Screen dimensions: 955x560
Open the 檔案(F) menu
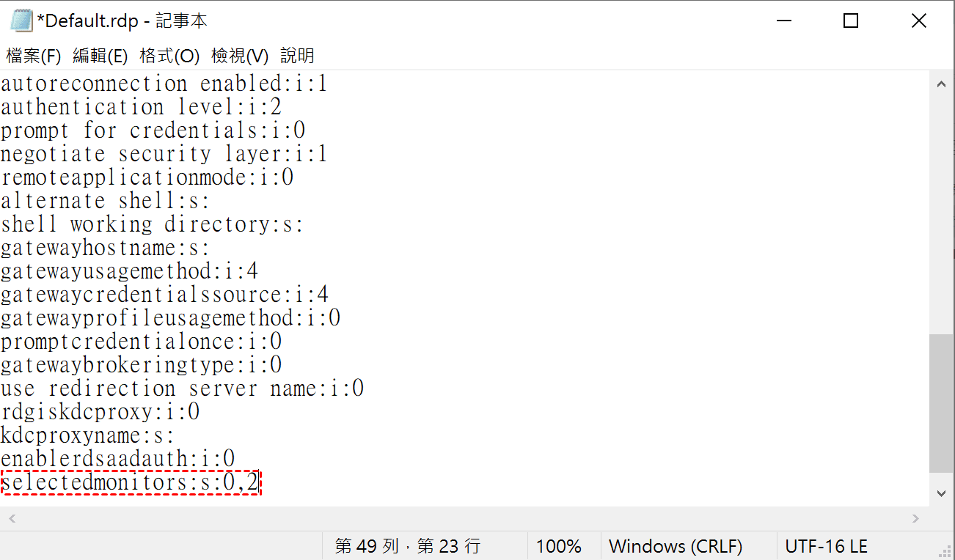tap(33, 56)
